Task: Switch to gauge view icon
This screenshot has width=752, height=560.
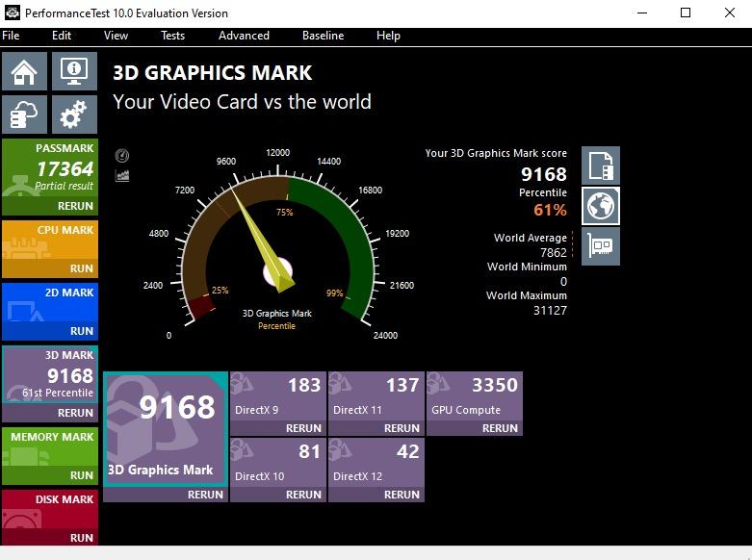Action: click(122, 155)
